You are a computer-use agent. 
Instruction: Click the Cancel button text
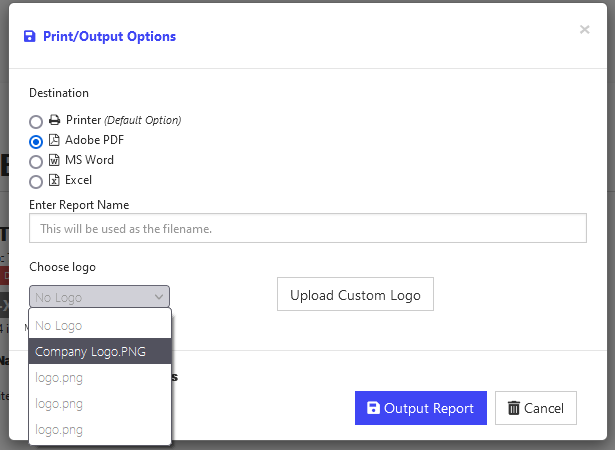[x=544, y=408]
